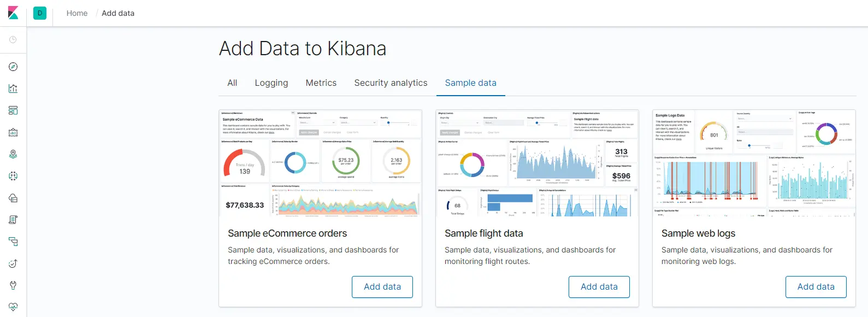Click the Home breadcrumb link
868x317 pixels.
click(77, 13)
